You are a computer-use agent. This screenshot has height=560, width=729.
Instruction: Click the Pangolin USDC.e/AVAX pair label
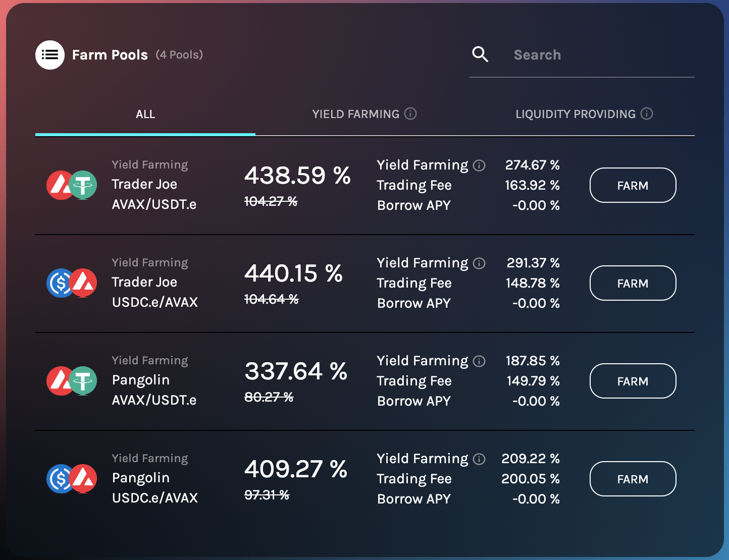tap(155, 498)
